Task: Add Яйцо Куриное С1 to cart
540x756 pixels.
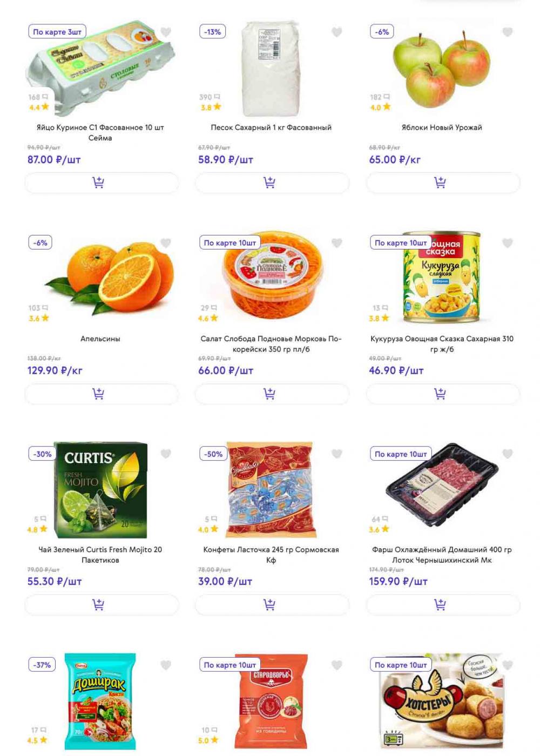Action: [x=101, y=183]
